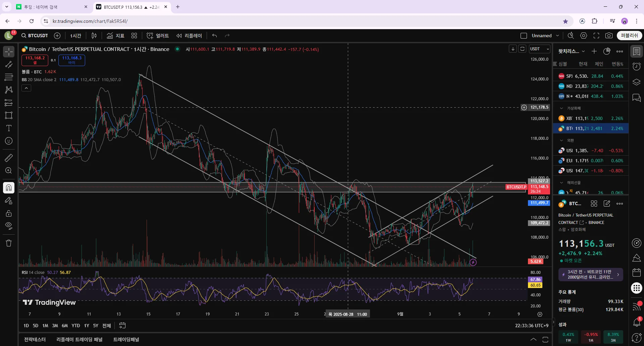The width and height of the screenshot is (644, 346).
Task: Toggle stay in drawing mode
Action: pos(9,200)
